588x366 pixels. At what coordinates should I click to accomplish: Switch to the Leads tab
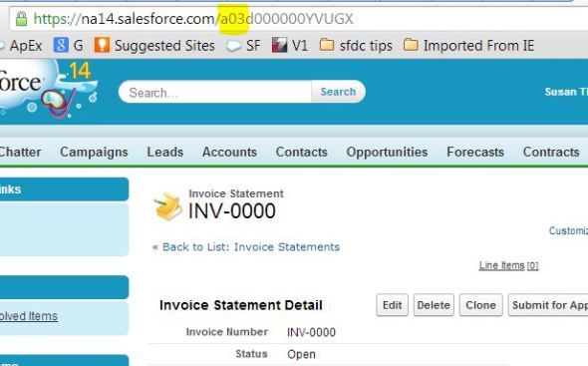165,152
